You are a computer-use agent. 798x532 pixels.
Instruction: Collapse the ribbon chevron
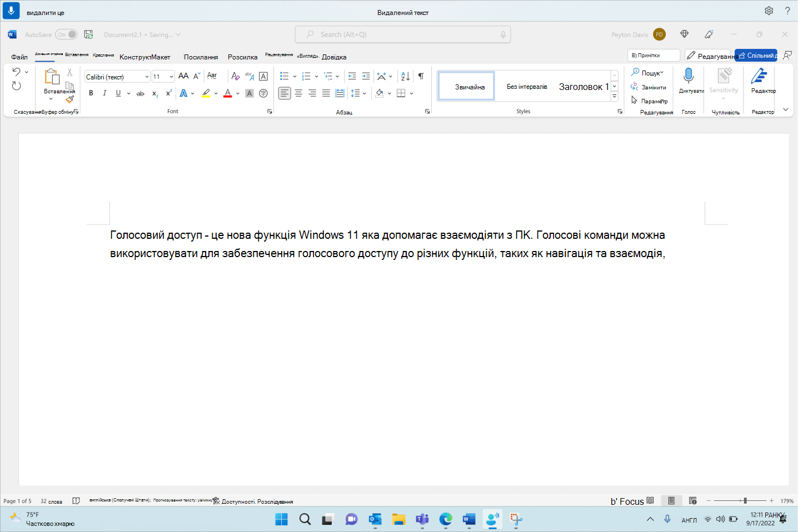click(786, 109)
